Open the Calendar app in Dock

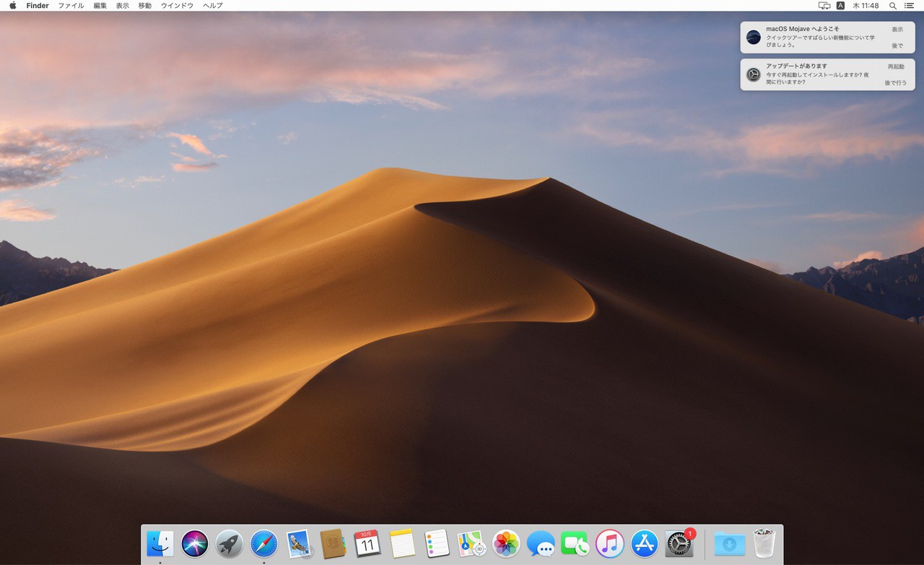coord(367,543)
